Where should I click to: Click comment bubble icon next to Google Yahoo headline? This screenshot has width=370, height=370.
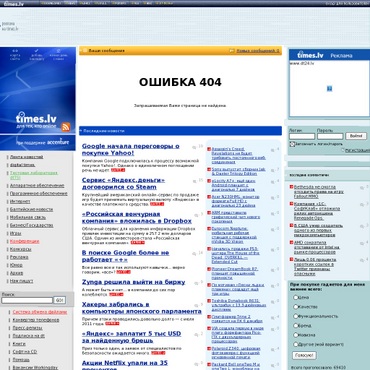pos(195,147)
